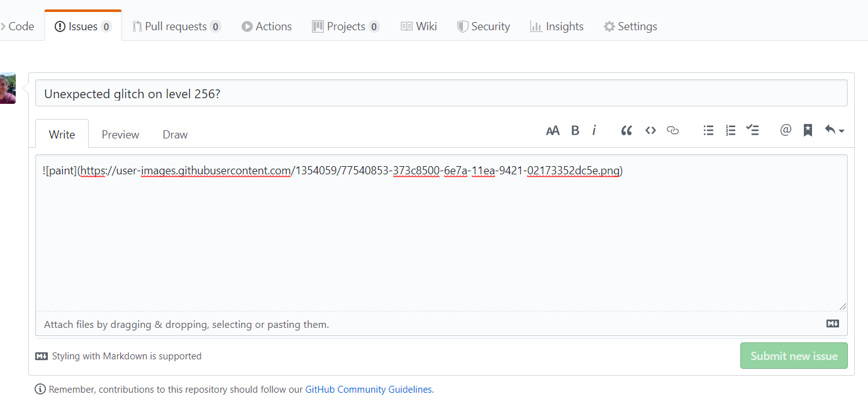Insert a bulleted list
Screen dimensions: 868x416
tap(708, 131)
